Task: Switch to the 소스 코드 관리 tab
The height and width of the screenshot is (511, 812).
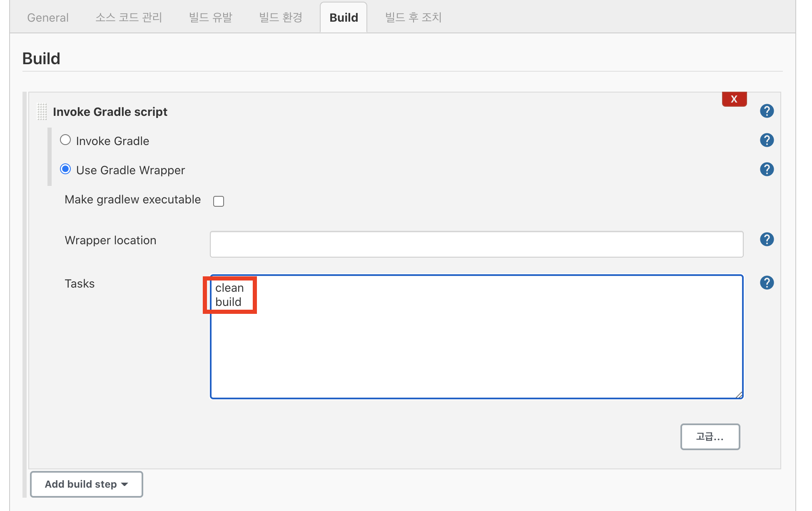Action: point(129,18)
